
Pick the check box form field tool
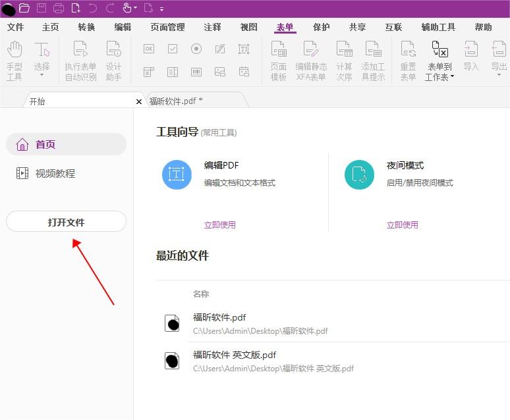point(173,49)
